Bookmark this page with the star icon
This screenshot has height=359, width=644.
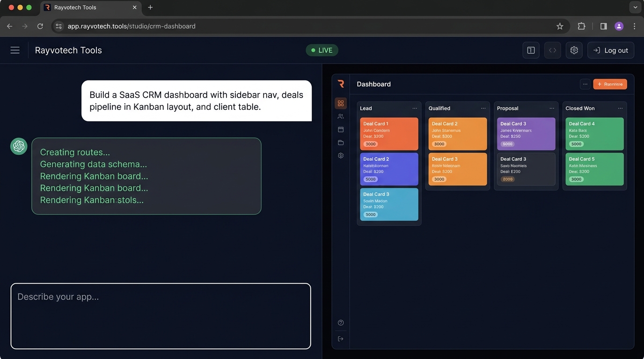pos(560,26)
